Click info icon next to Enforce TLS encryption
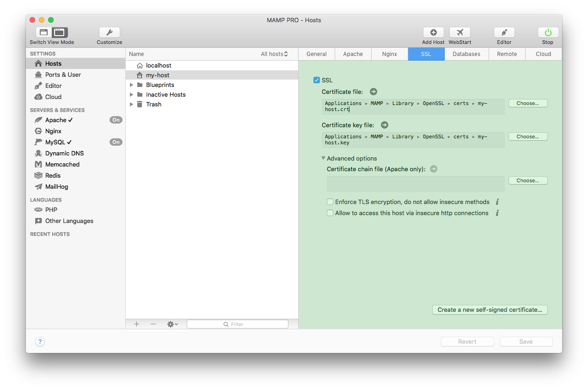 click(497, 202)
